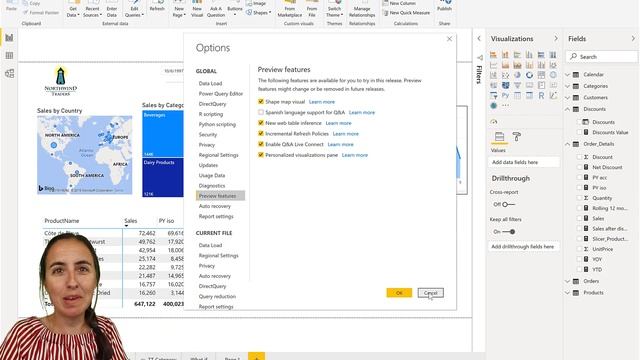
Task: Uncheck Personalized visualizations pane option
Action: [261, 155]
